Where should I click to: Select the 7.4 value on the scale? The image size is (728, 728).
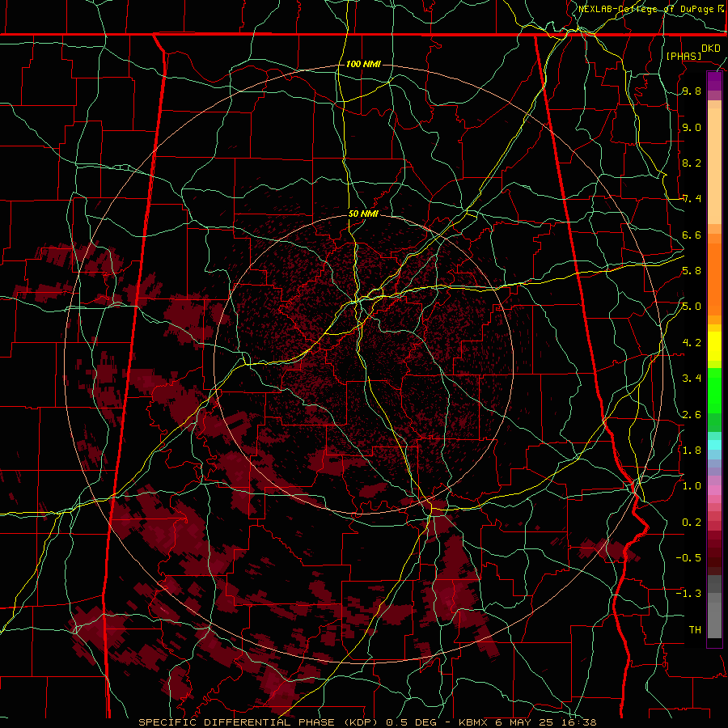click(692, 199)
